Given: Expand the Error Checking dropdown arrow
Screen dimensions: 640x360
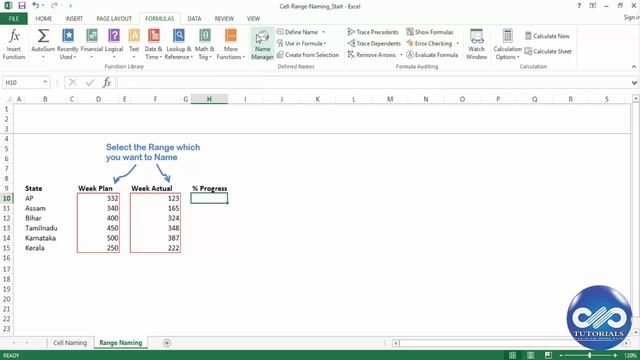Looking at the screenshot, I should tap(458, 43).
